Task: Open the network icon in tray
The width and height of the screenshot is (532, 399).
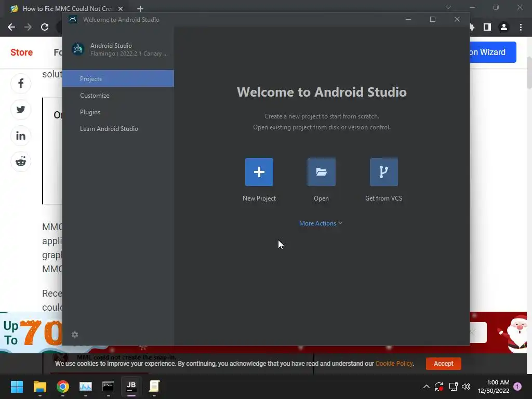Action: [x=453, y=387]
